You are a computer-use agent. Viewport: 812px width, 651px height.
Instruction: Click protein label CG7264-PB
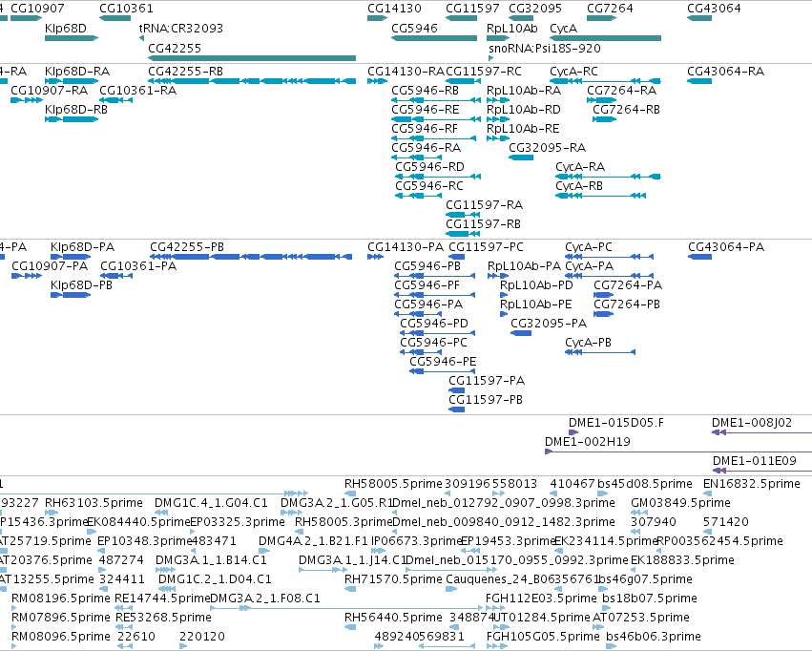point(627,304)
